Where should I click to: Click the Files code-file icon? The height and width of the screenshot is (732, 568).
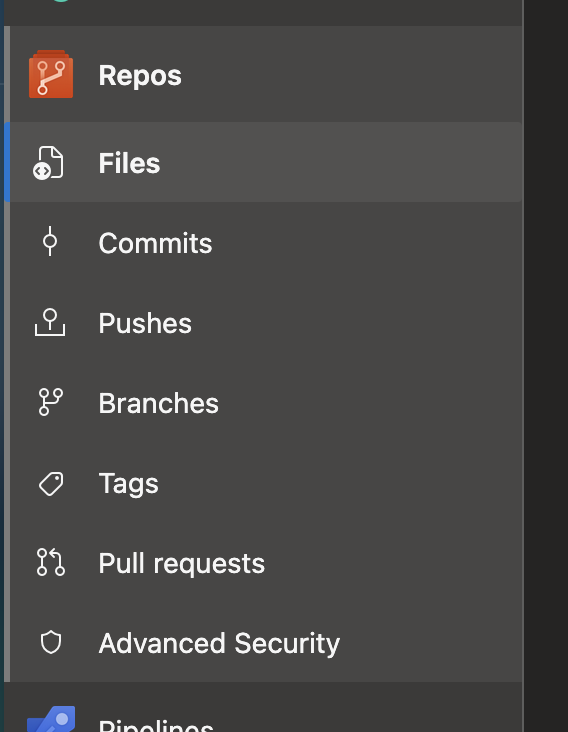pos(49,162)
